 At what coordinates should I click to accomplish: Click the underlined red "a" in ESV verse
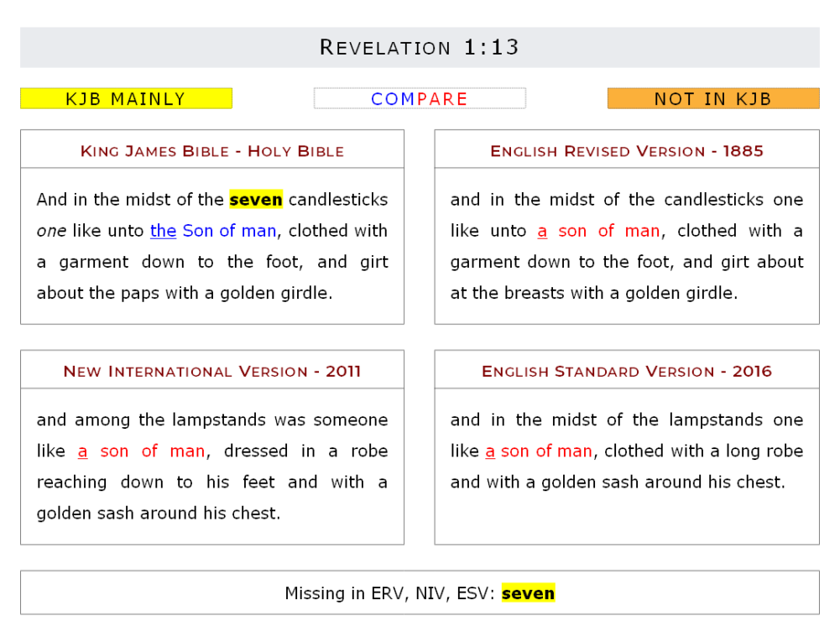[490, 451]
